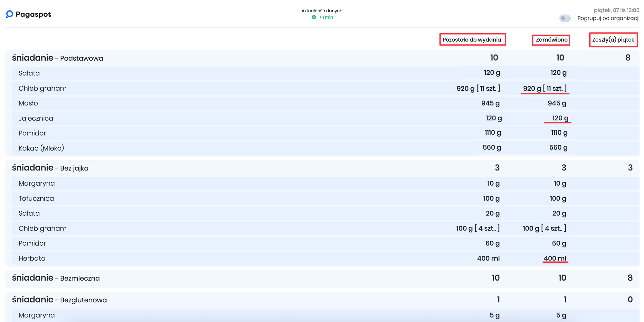The height and width of the screenshot is (322, 644).
Task: Toggle the Pogrupuj po organizacji switch
Action: (x=565, y=18)
